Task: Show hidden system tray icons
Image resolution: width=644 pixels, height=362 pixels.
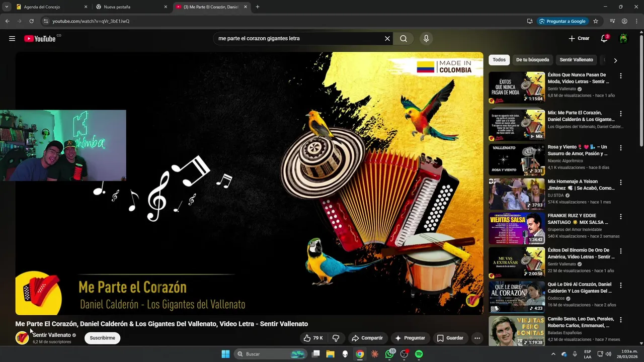Action: coord(553,354)
